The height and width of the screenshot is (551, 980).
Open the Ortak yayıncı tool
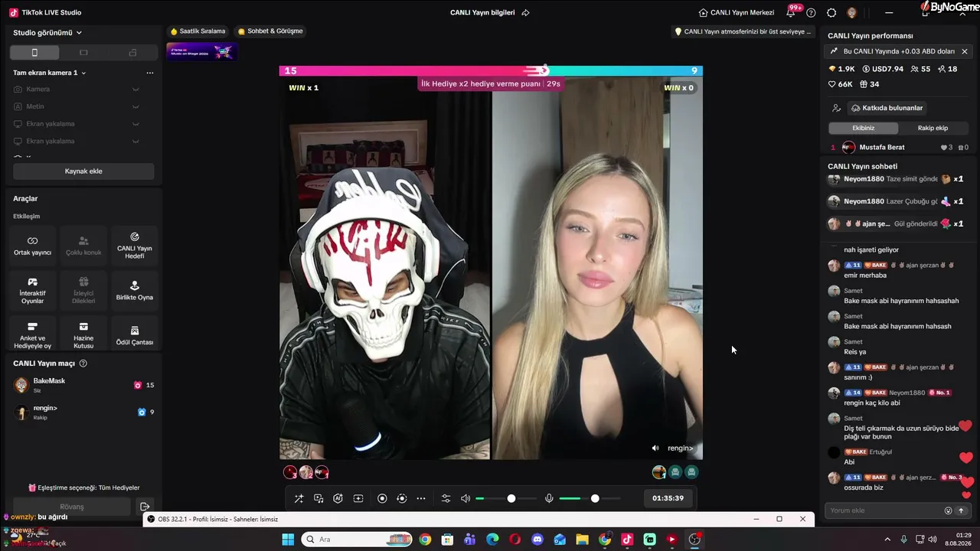(x=32, y=246)
